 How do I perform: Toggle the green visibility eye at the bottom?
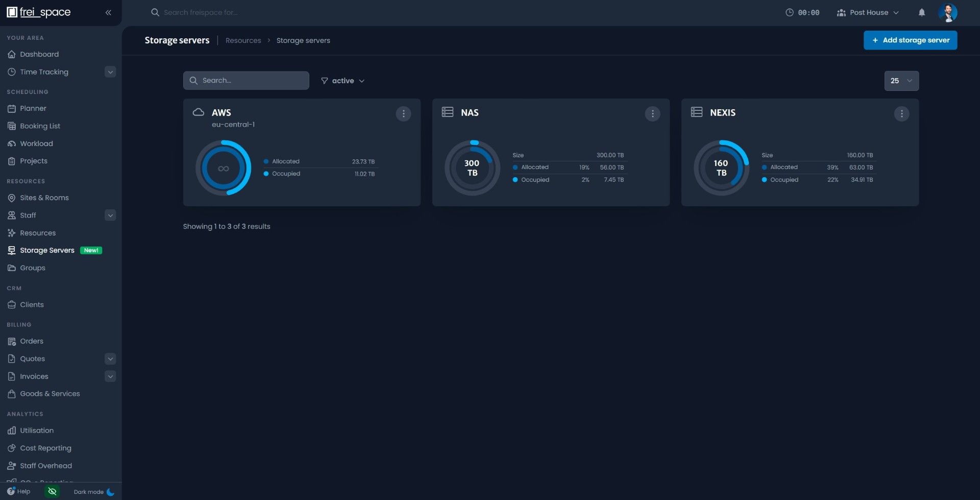coord(52,491)
